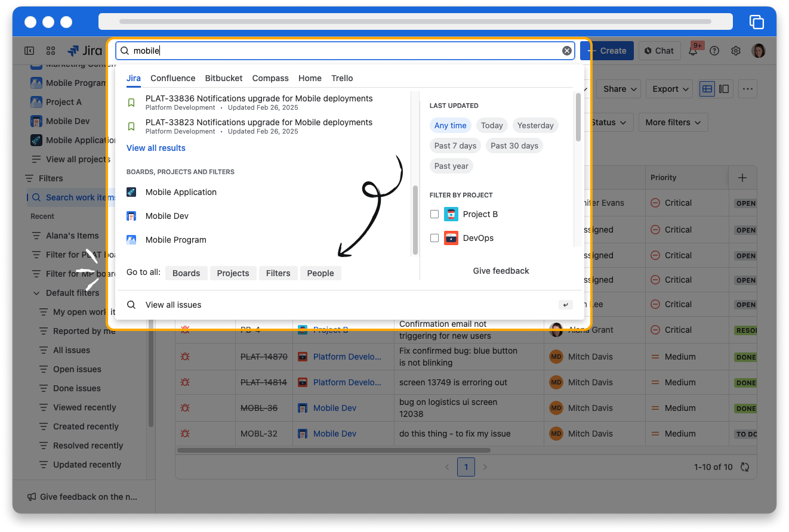
Task: Switch to split view icon
Action: coord(724,89)
